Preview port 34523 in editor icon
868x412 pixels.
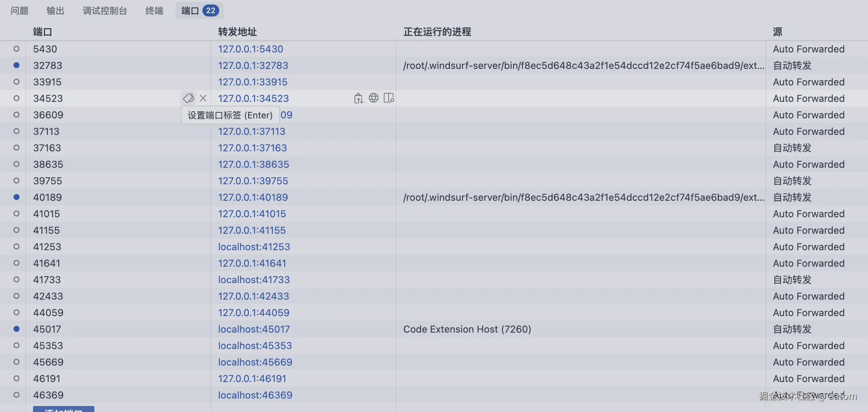[389, 98]
